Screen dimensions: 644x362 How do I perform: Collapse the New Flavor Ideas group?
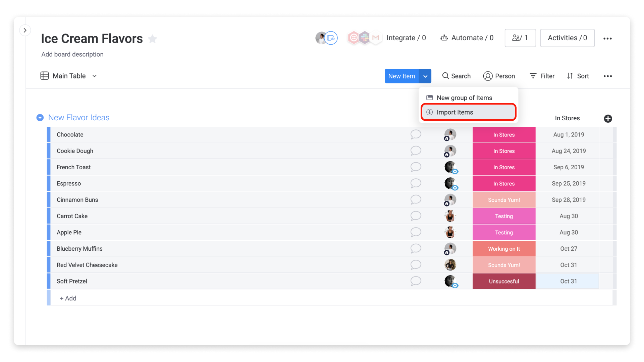click(x=40, y=118)
